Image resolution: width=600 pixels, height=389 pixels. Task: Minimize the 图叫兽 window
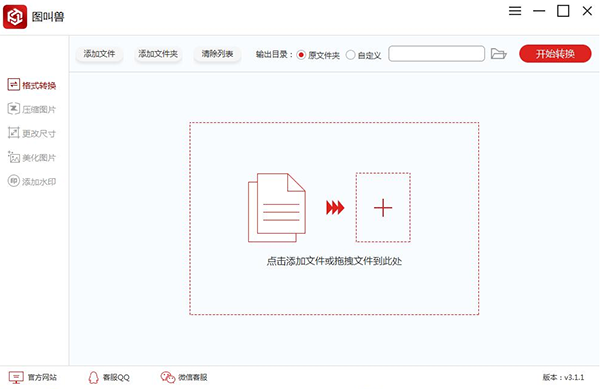click(539, 11)
